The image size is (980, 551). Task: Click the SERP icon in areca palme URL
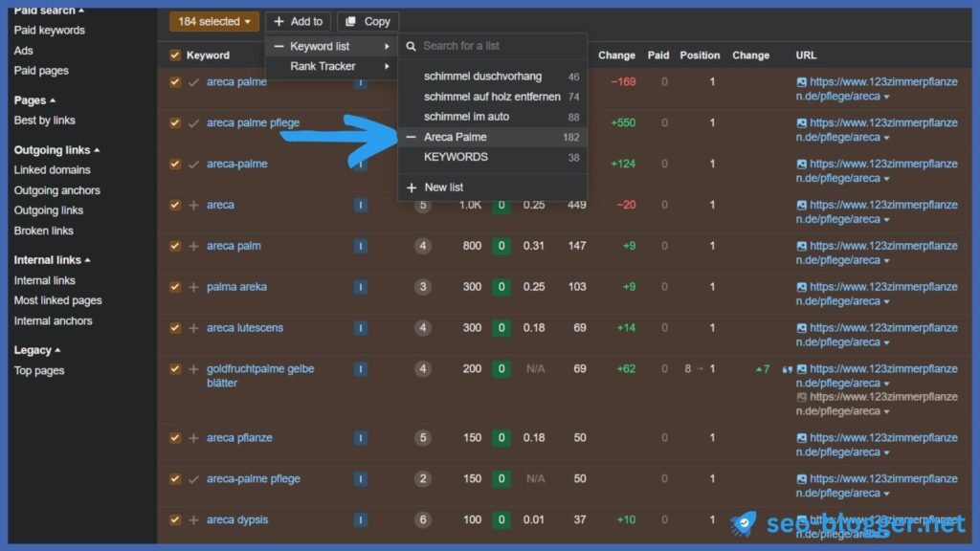pyautogui.click(x=801, y=82)
